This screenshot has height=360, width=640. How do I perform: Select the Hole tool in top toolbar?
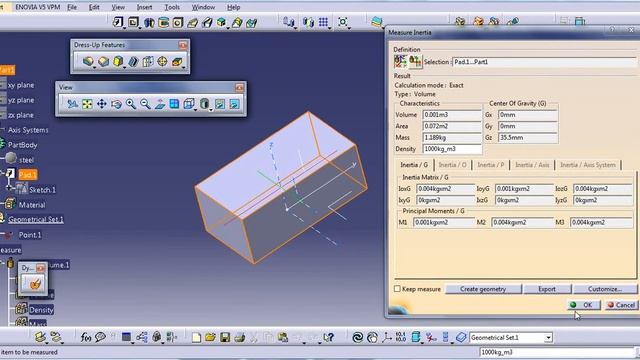[x=178, y=22]
